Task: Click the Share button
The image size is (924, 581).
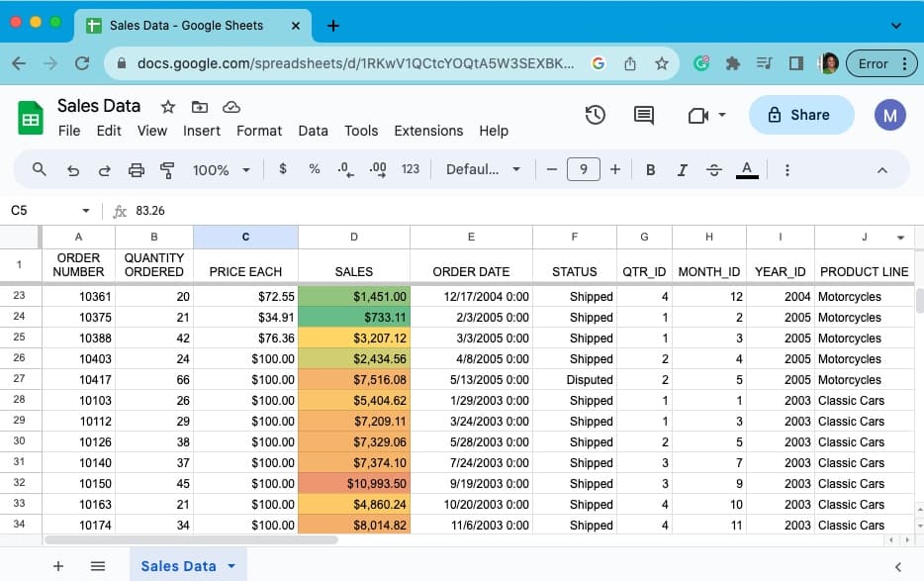Action: pos(801,115)
